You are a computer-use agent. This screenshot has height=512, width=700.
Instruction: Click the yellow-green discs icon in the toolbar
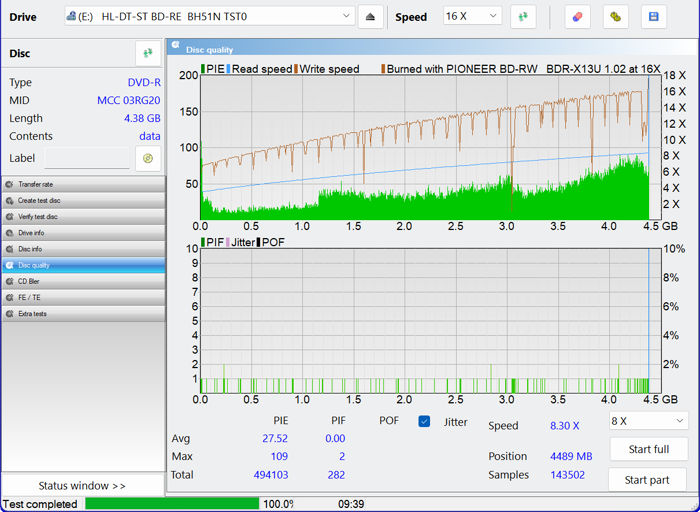[x=616, y=17]
